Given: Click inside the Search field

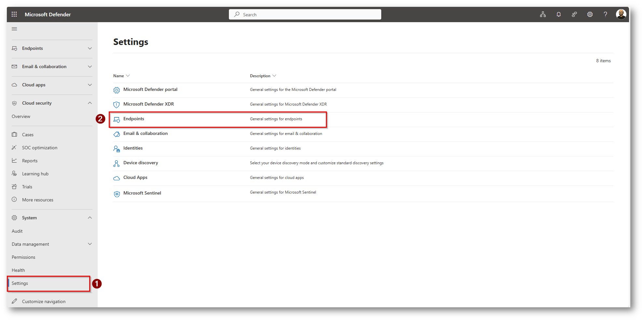Looking at the screenshot, I should (304, 14).
